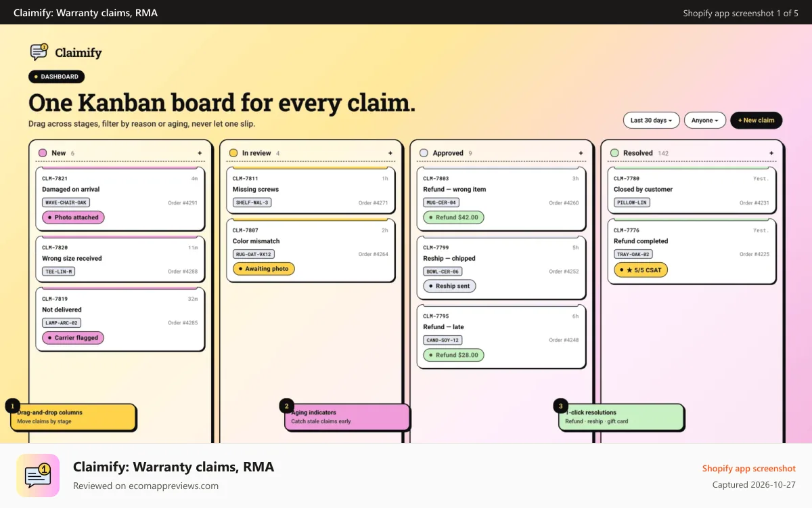The image size is (812, 508).
Task: Click the Awaiting photo tag
Action: point(264,269)
